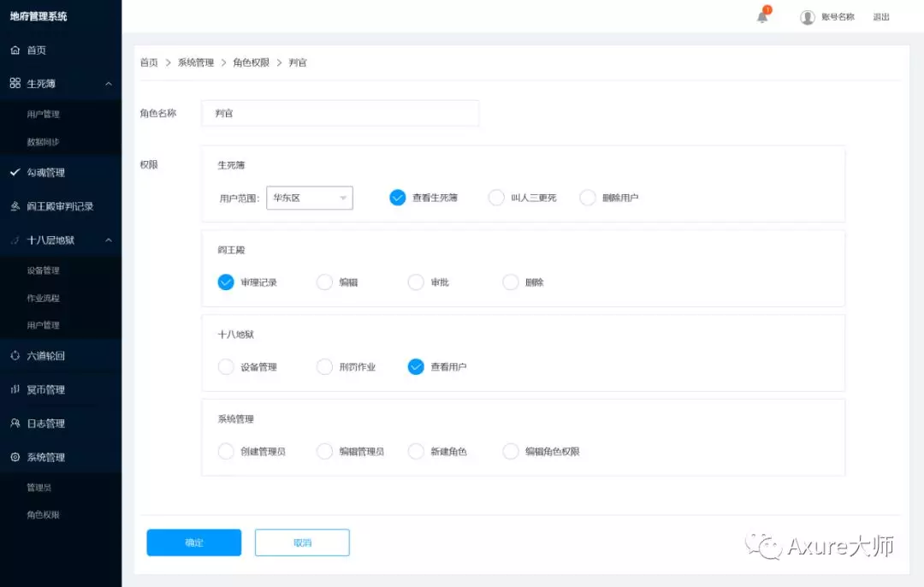
Task: Click the 冥币管理 chart icon
Action: pos(15,389)
